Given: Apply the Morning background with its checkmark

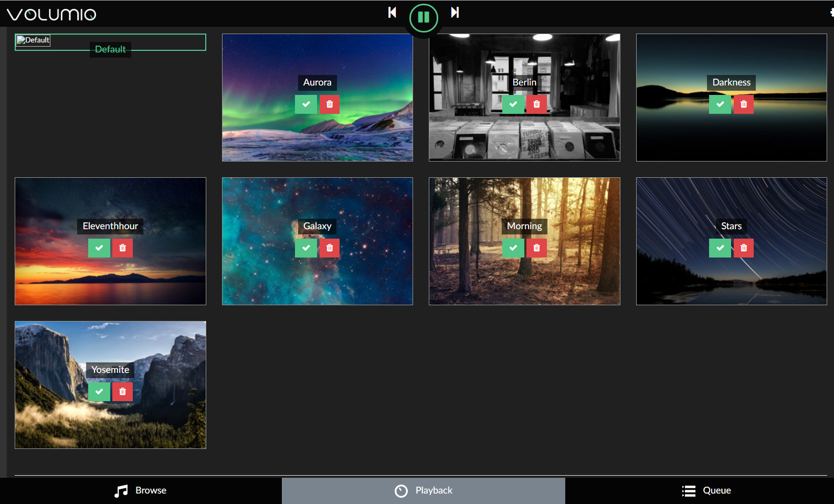Looking at the screenshot, I should click(513, 248).
